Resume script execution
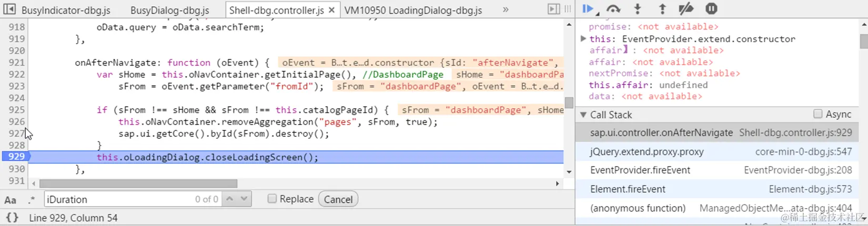 589,8
